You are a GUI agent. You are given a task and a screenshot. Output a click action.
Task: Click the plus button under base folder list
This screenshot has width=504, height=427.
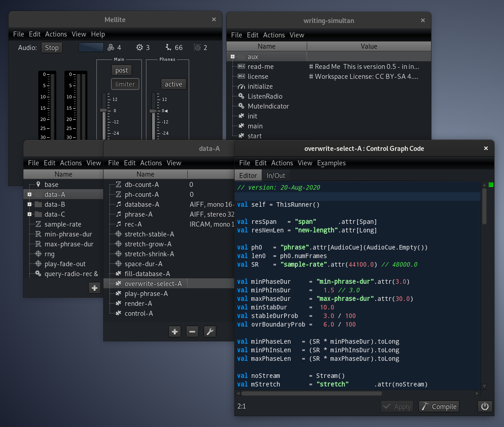click(95, 288)
